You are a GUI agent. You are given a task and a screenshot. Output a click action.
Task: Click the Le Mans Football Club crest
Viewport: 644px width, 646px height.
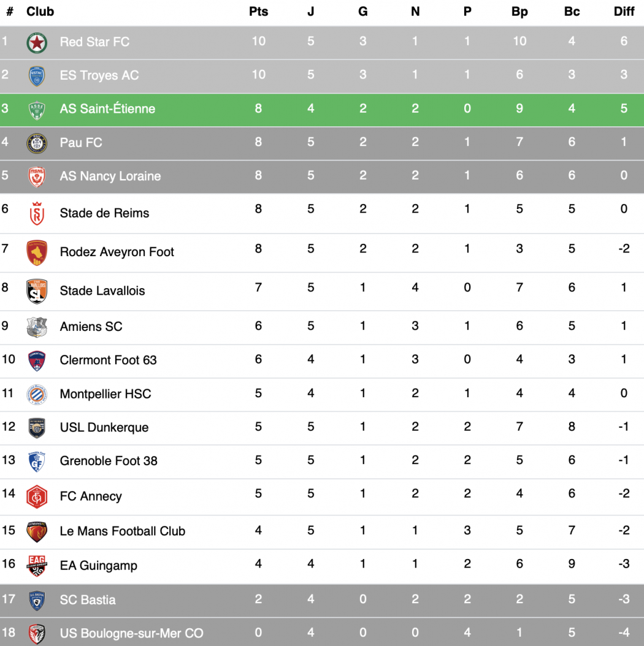coord(37,531)
